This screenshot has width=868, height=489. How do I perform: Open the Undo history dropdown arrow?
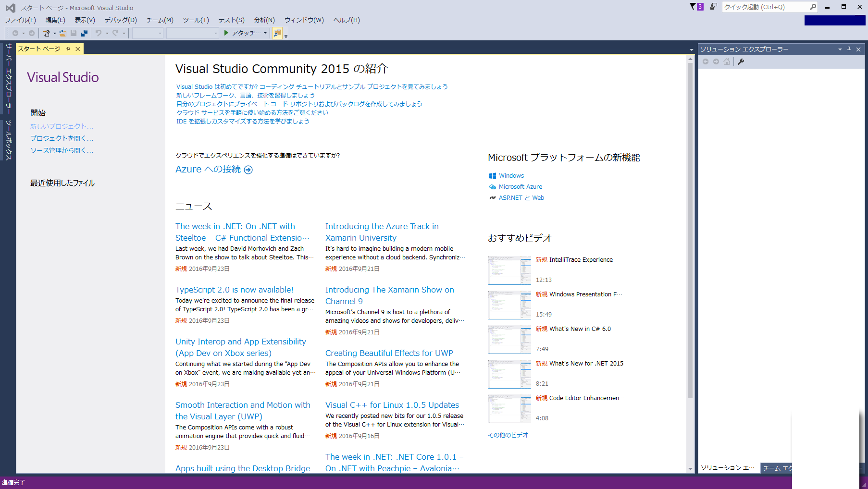tap(107, 33)
